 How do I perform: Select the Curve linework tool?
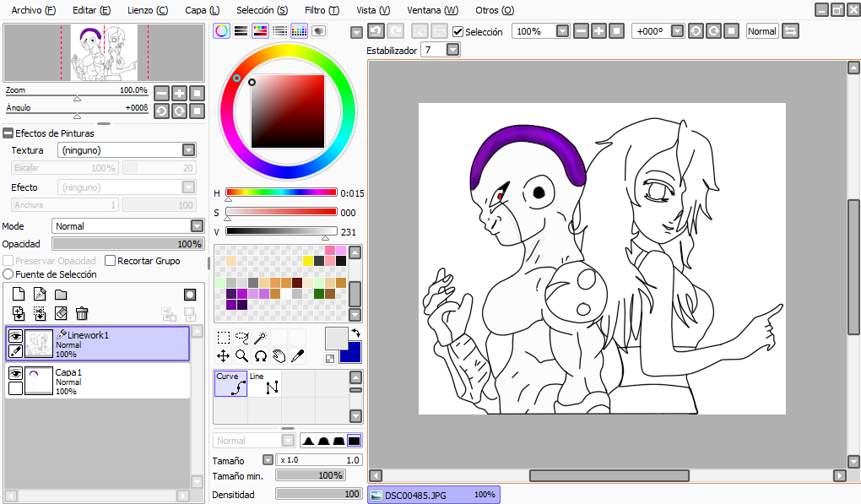click(230, 383)
